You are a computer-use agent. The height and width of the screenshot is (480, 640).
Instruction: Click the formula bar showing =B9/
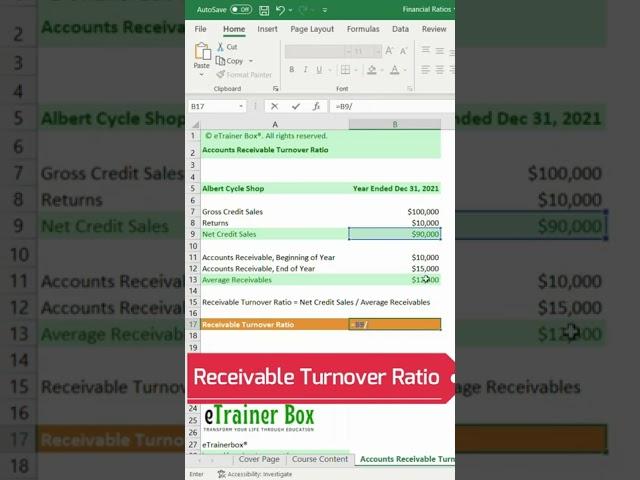[392, 107]
